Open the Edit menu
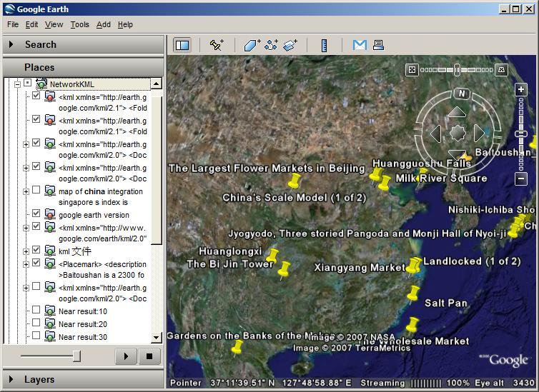 [31, 24]
